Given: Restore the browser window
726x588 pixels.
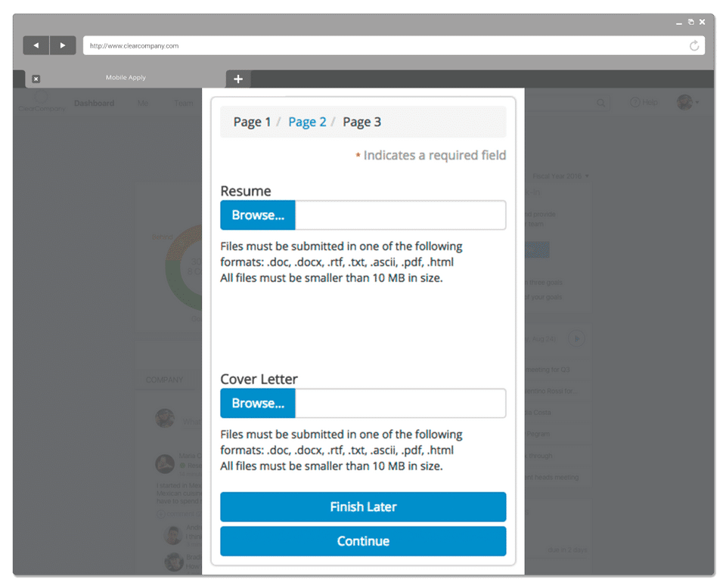Looking at the screenshot, I should [x=690, y=22].
